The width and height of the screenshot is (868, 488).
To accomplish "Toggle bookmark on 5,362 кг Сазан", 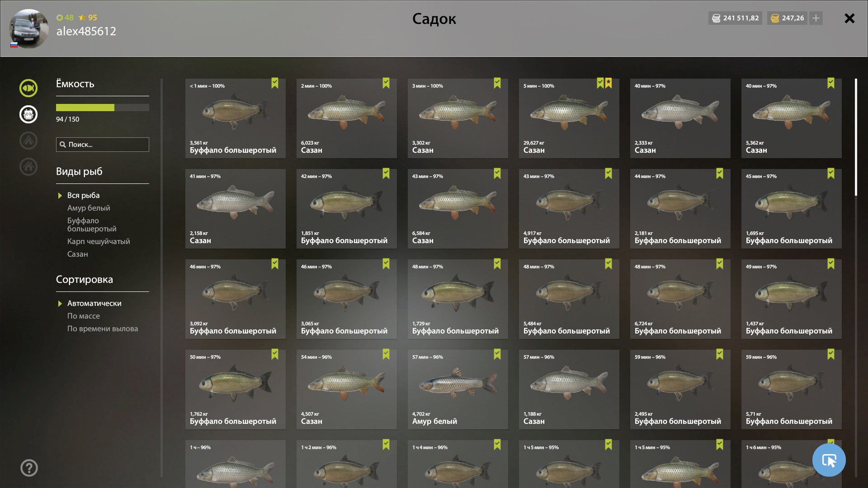I will 831,83.
